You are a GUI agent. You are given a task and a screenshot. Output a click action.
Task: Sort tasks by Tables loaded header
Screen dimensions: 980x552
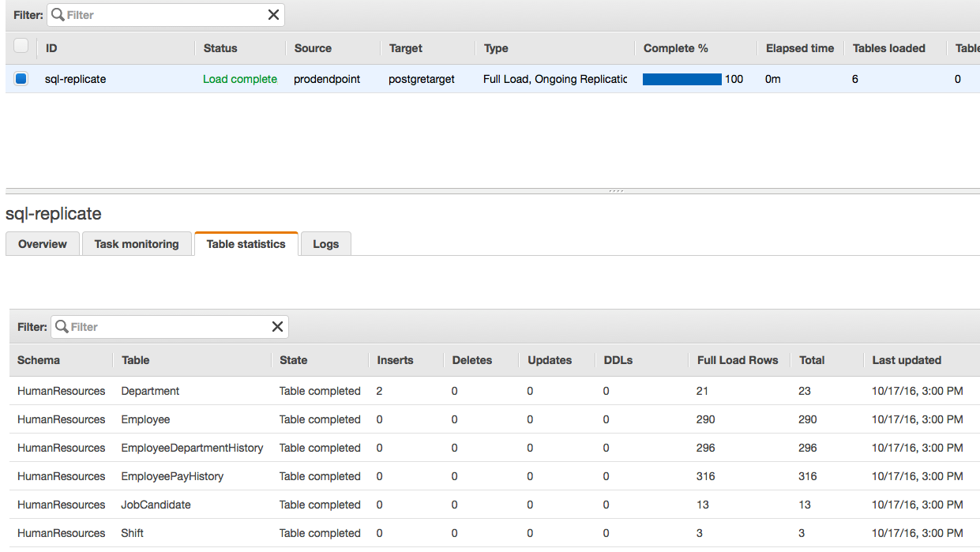click(x=889, y=48)
